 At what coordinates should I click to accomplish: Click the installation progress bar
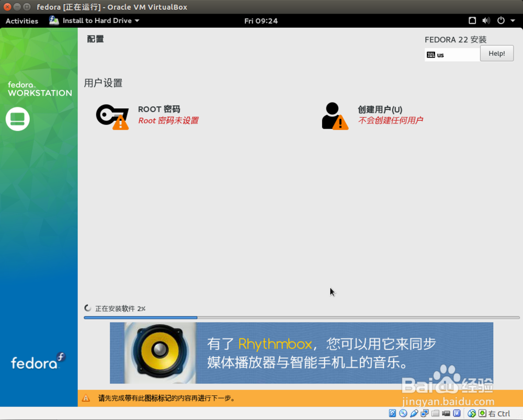tap(302, 317)
